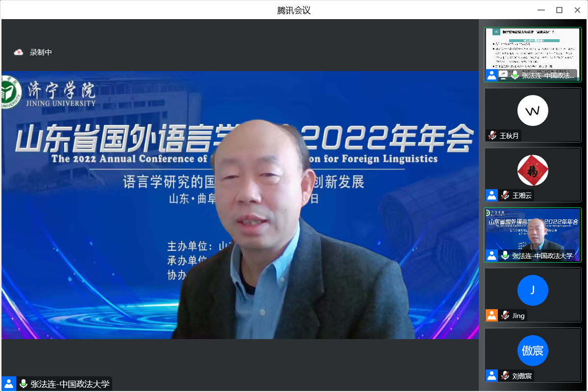Viewport: 588px width, 392px height.
Task: Click the 张法连-中国政法大学 name label in main view
Action: [70, 384]
